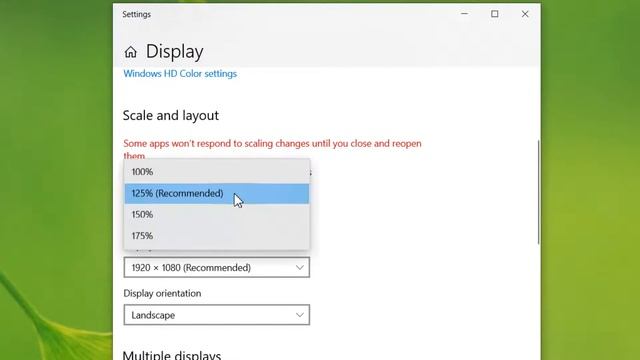640x360 pixels.
Task: Open the 1920 × 1080 resolution dropdown
Action: tap(217, 267)
